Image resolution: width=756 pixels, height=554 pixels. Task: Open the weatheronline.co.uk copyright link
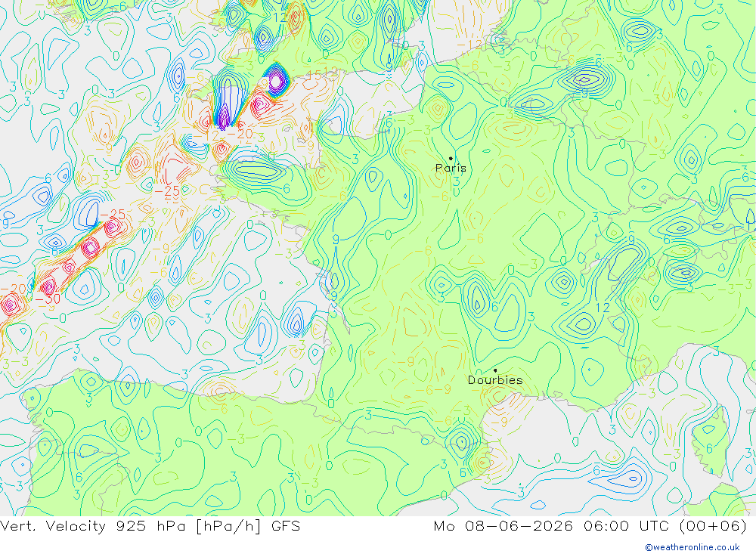click(x=692, y=547)
